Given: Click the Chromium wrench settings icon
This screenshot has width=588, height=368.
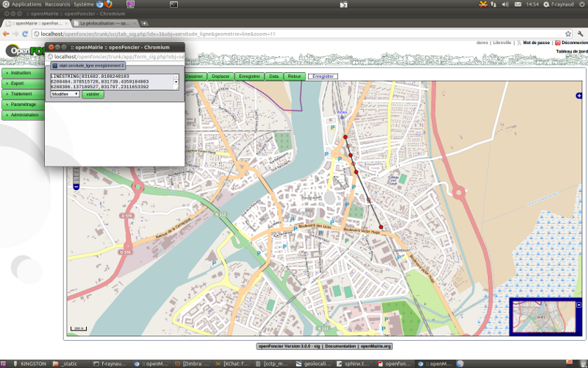Looking at the screenshot, I should 579,33.
